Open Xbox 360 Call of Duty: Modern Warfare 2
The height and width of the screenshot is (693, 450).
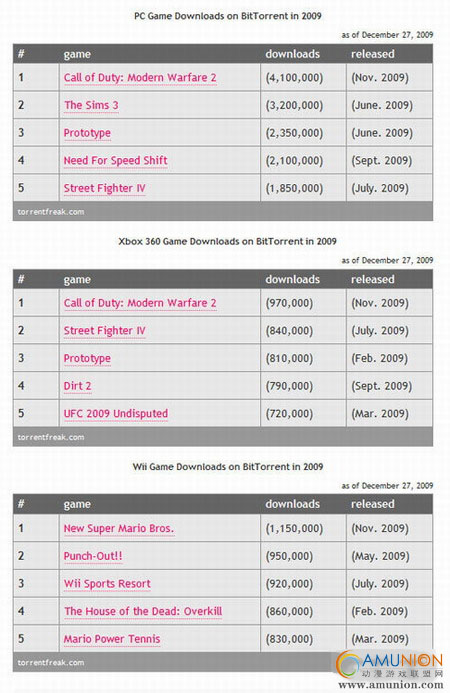pyautogui.click(x=140, y=303)
